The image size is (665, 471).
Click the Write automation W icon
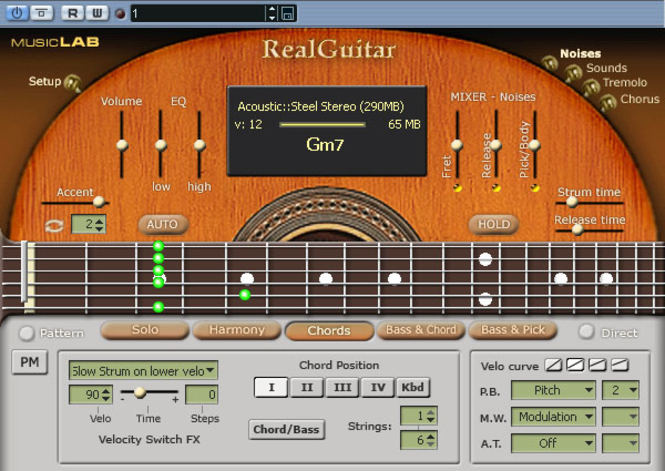98,13
